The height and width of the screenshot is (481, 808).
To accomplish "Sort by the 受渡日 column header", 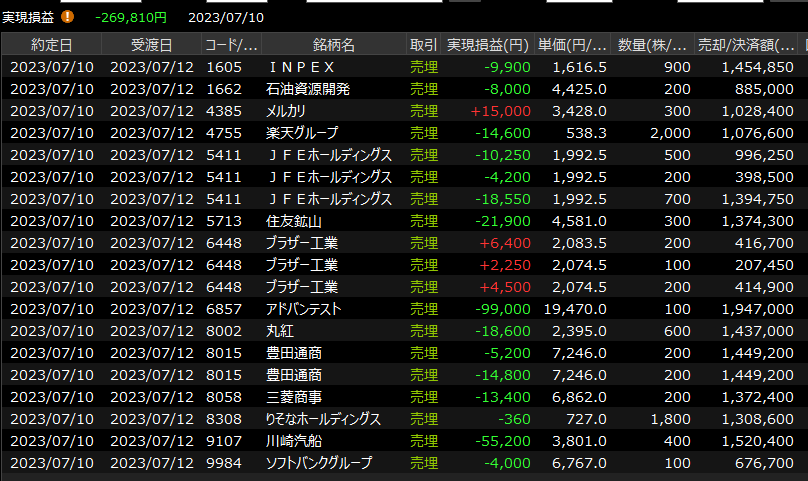I will click(151, 45).
